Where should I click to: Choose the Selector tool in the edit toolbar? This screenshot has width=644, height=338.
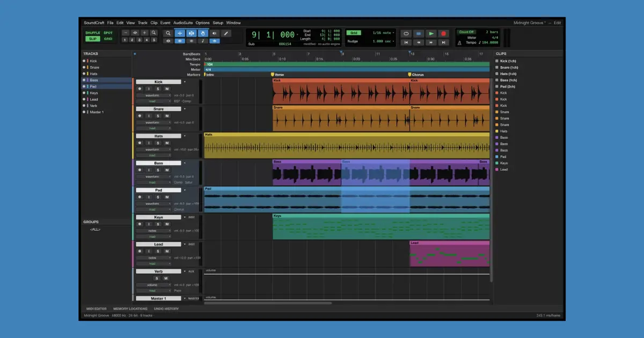coord(191,33)
